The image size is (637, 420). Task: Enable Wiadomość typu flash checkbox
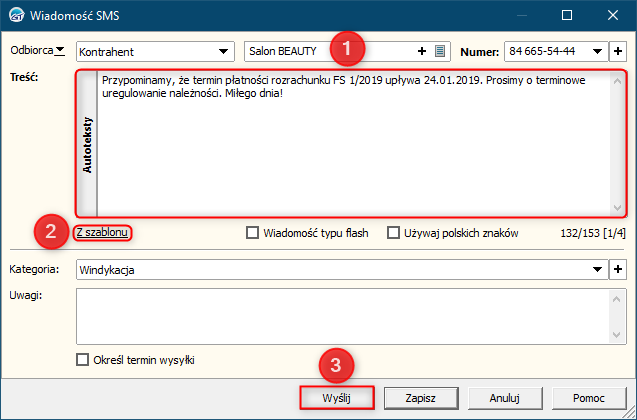coord(253,233)
